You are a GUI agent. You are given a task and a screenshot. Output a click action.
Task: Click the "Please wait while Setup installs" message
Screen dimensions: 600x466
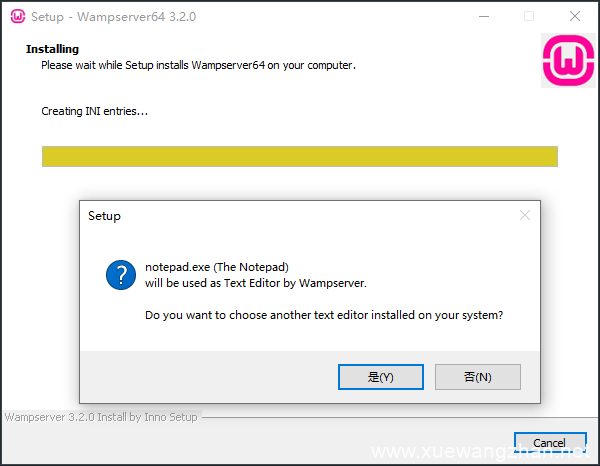point(198,65)
